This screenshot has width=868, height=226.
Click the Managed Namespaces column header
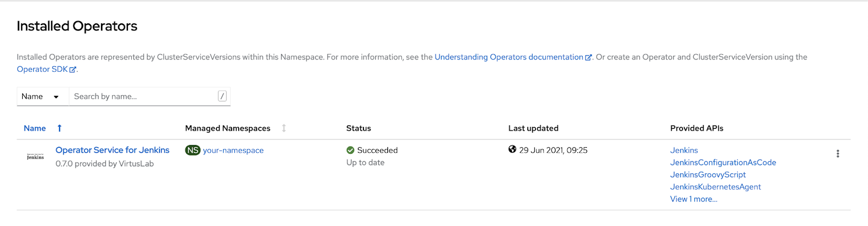(x=227, y=128)
